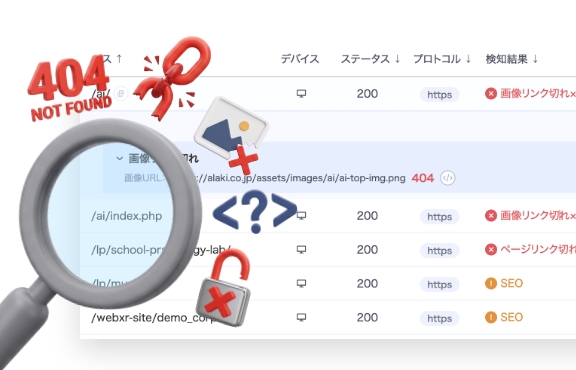Screen dimensions: 576x370
Task: Sort by 検知結果 column header
Action: click(512, 59)
